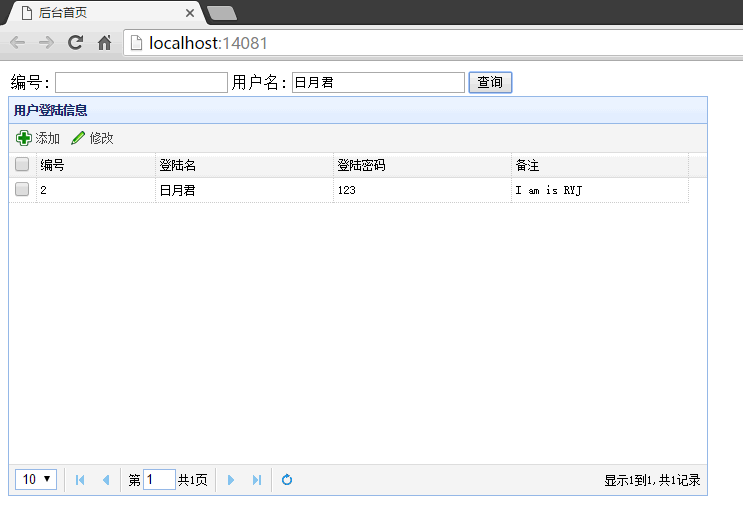The image size is (743, 527).
Task: Sort by 编号 column header
Action: pyautogui.click(x=96, y=165)
